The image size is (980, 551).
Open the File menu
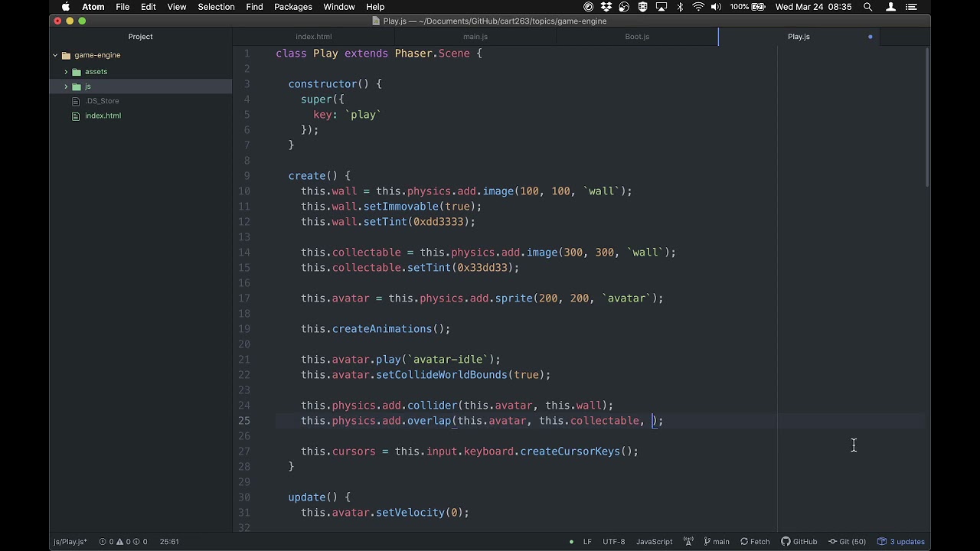click(122, 7)
